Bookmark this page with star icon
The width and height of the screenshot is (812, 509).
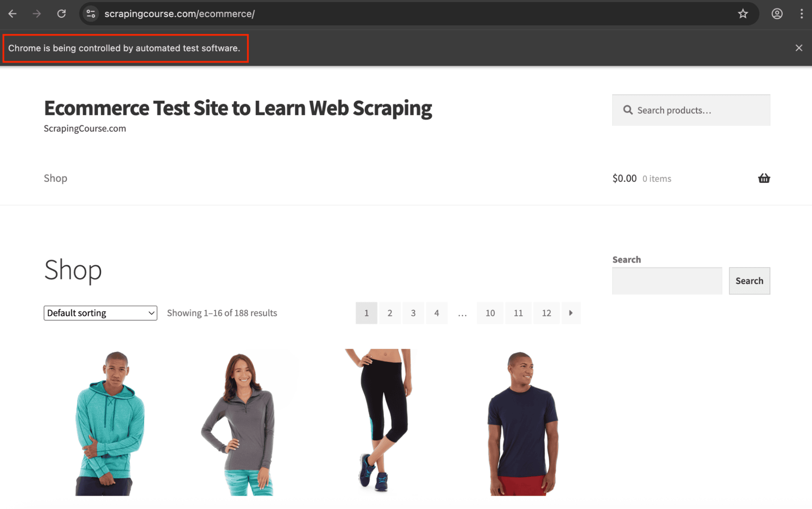point(743,14)
